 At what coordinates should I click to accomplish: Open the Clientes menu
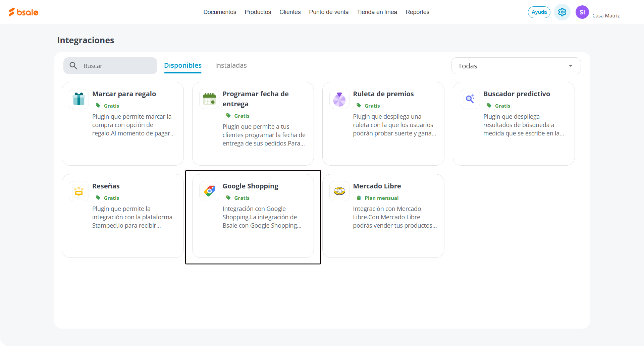pos(290,12)
